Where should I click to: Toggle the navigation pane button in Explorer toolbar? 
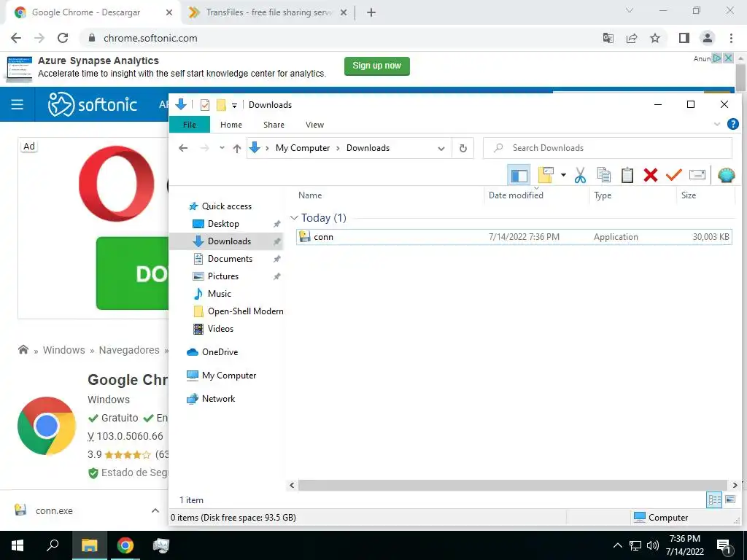tap(519, 175)
